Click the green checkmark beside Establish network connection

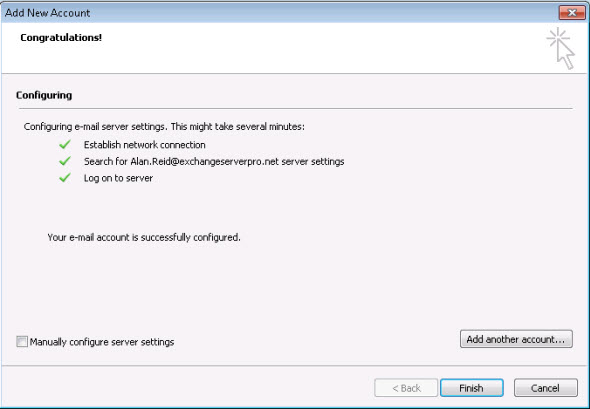[65, 144]
